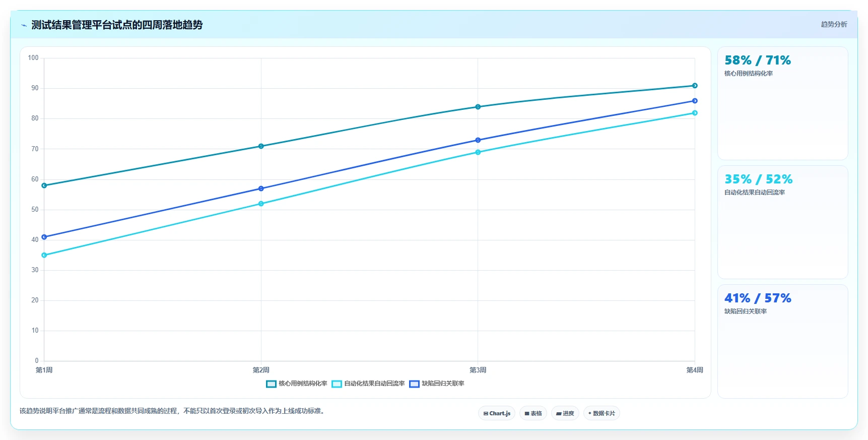Screen dimensions: 868x440
Task: Click the 数据卡片 tag chip
Action: (602, 413)
